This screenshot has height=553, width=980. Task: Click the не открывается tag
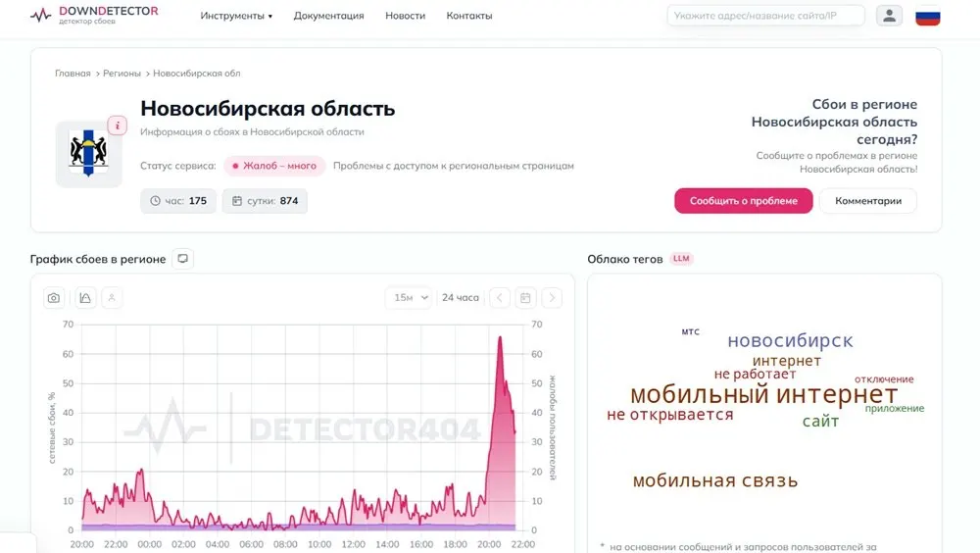click(x=670, y=414)
